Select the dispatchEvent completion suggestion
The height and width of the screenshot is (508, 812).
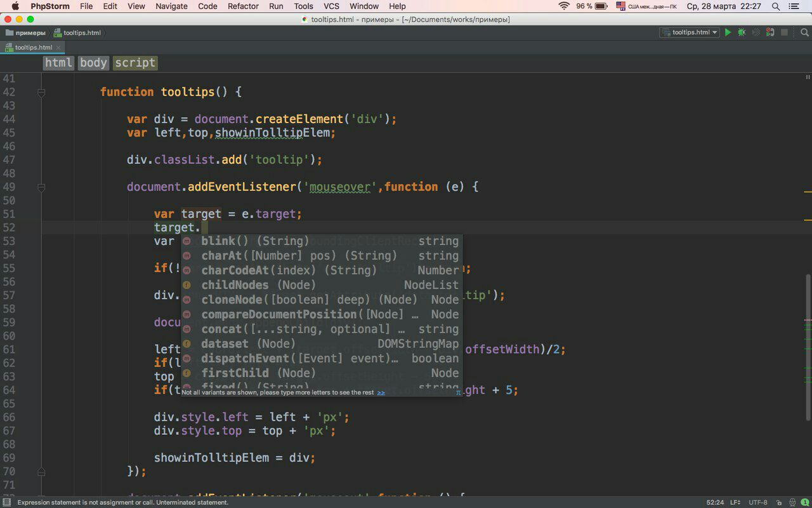tap(321, 358)
